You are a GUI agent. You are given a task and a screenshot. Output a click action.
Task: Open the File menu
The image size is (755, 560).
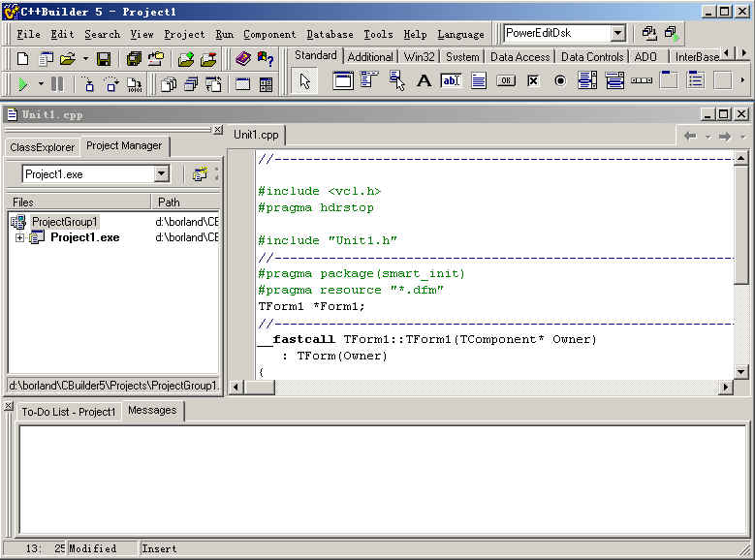coord(28,34)
